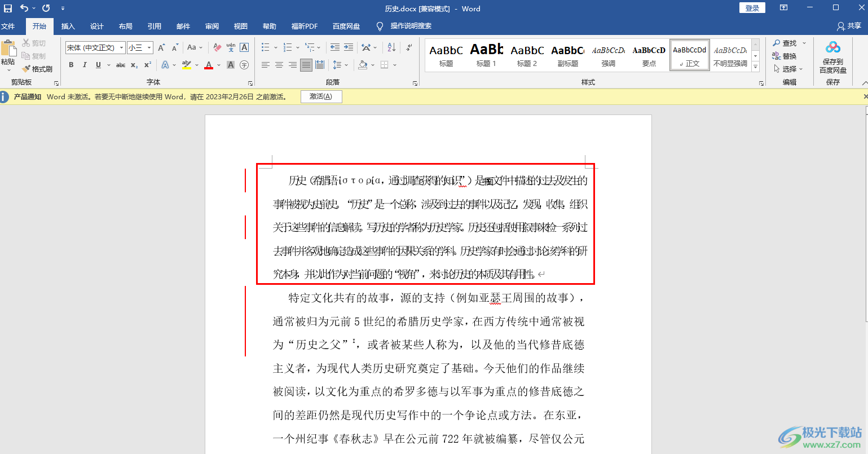Align text to the right
Image resolution: width=868 pixels, height=454 pixels.
(x=293, y=65)
